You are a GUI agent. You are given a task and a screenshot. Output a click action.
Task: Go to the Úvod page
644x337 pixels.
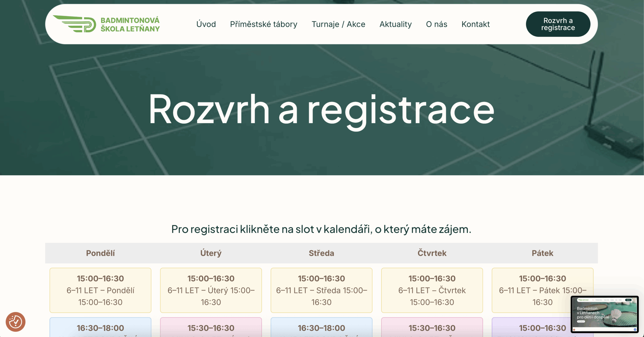point(206,24)
